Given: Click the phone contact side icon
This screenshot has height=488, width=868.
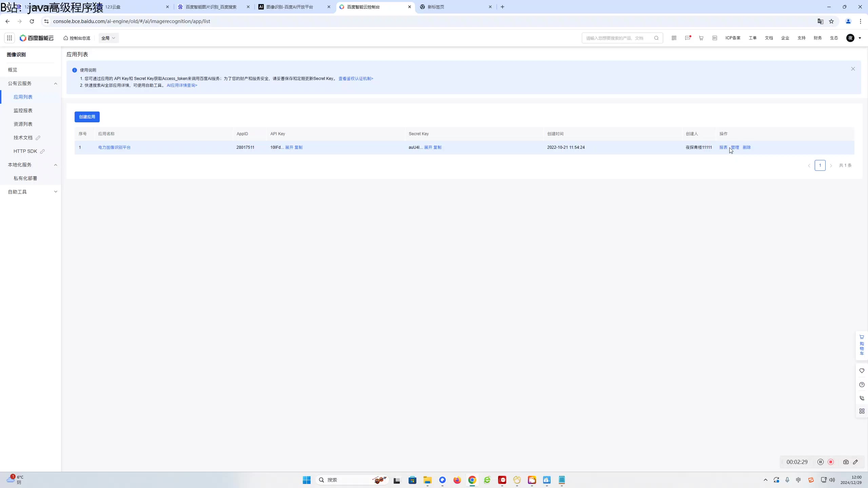Looking at the screenshot, I should 862,398.
